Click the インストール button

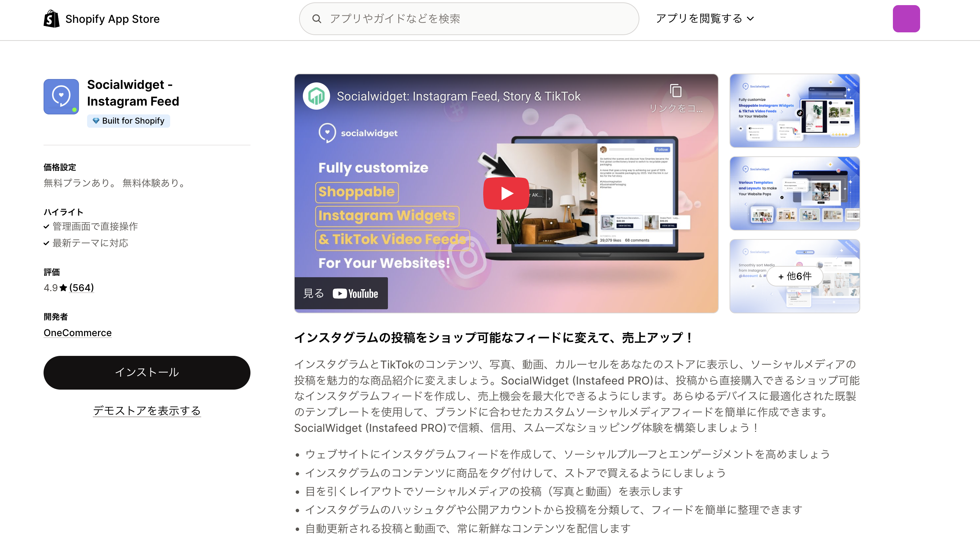(x=147, y=373)
